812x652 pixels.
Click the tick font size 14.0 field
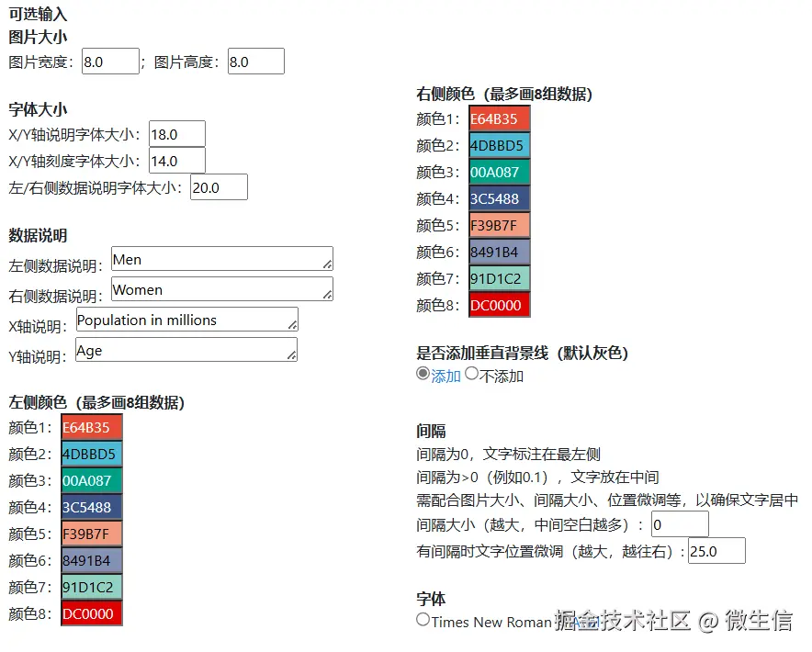176,160
